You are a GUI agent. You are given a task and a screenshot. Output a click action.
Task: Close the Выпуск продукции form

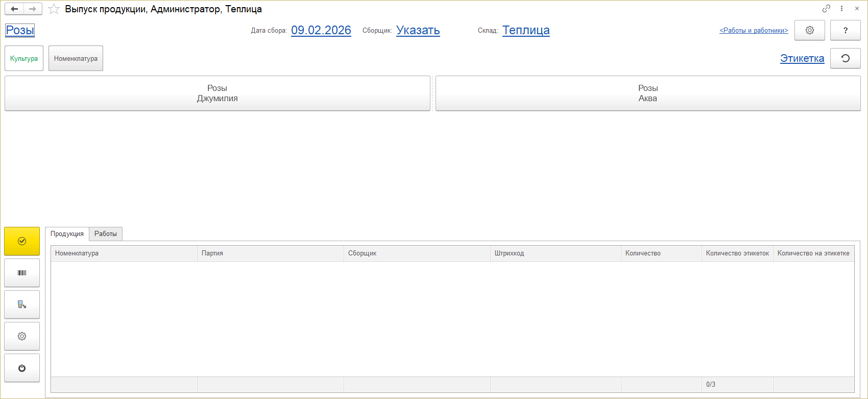[857, 9]
